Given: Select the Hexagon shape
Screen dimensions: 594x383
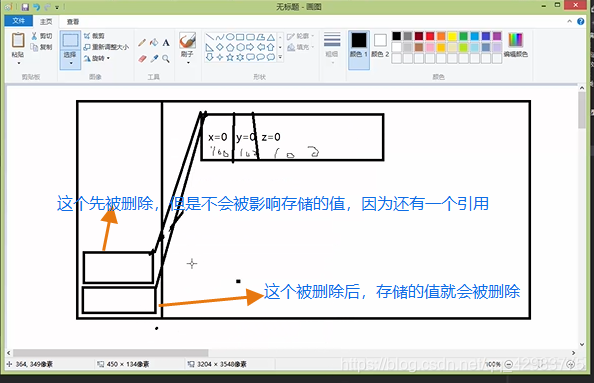Looking at the screenshot, I should coord(240,47).
